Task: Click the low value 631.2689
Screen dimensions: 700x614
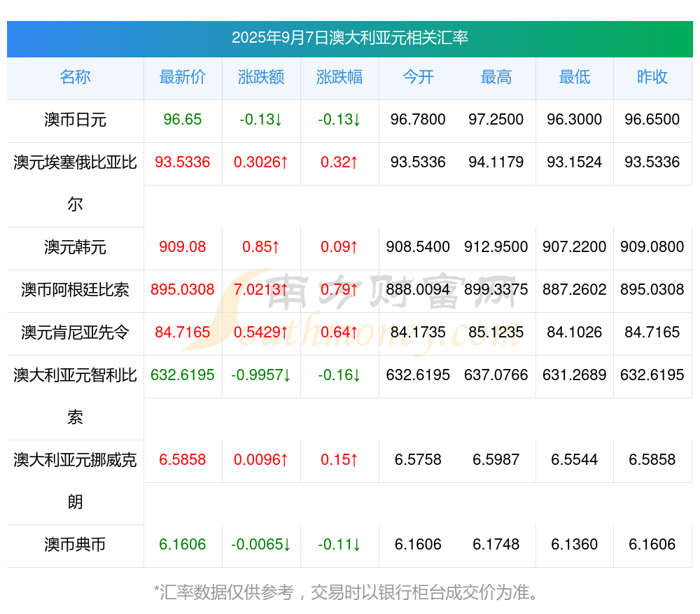Action: [575, 375]
